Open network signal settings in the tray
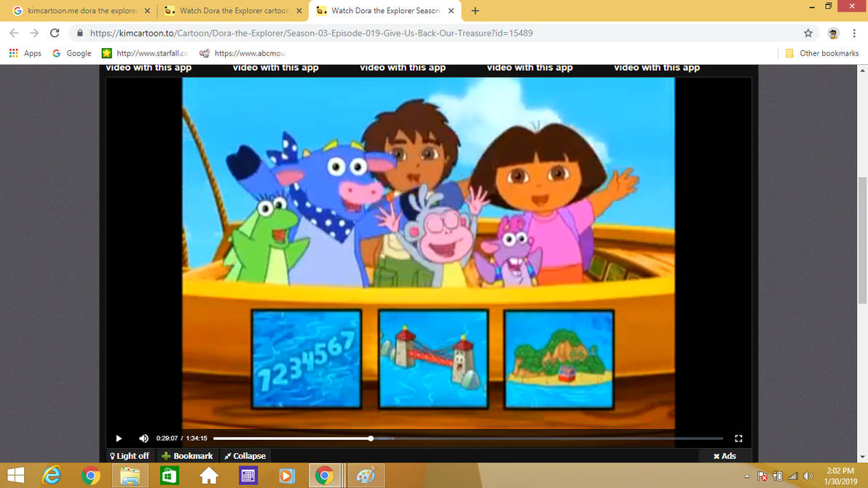This screenshot has height=488, width=868. [x=793, y=476]
